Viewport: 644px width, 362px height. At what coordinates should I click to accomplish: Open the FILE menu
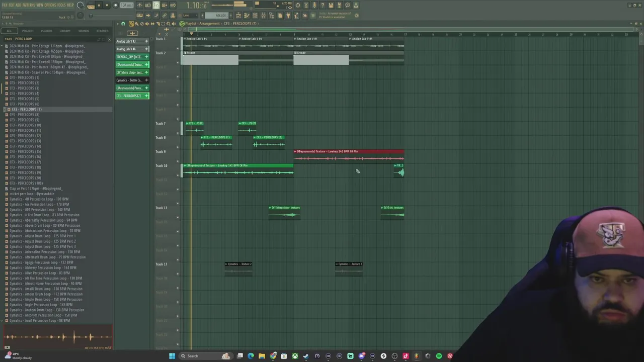click(x=4, y=5)
